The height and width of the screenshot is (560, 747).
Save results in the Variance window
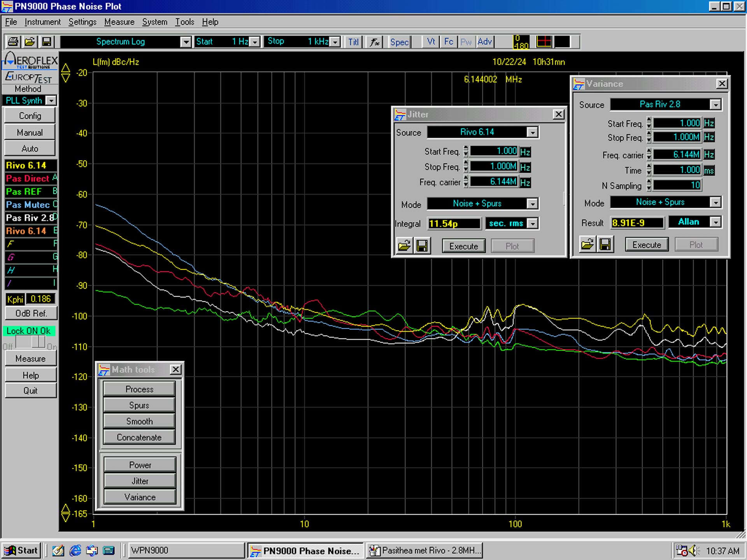coord(605,244)
